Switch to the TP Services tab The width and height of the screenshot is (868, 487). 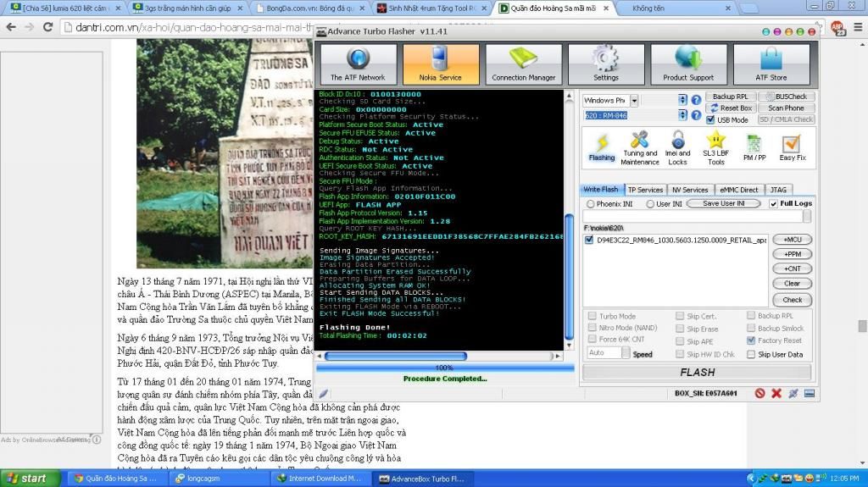645,190
